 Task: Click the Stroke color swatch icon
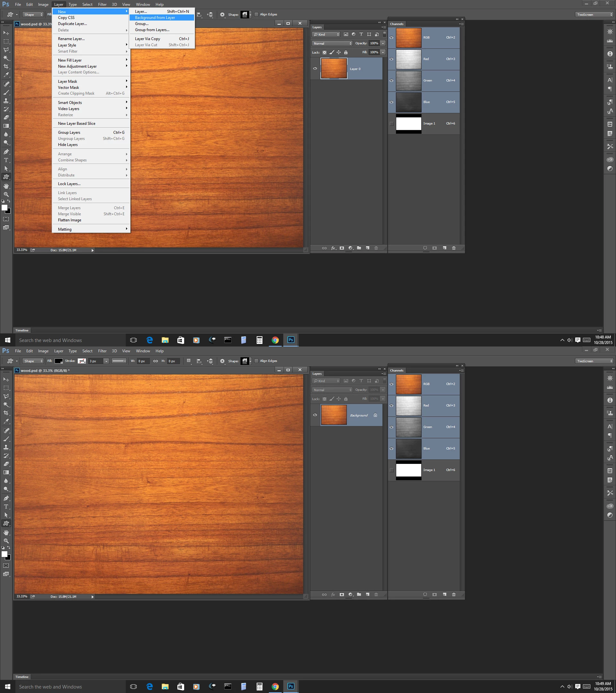(x=82, y=361)
